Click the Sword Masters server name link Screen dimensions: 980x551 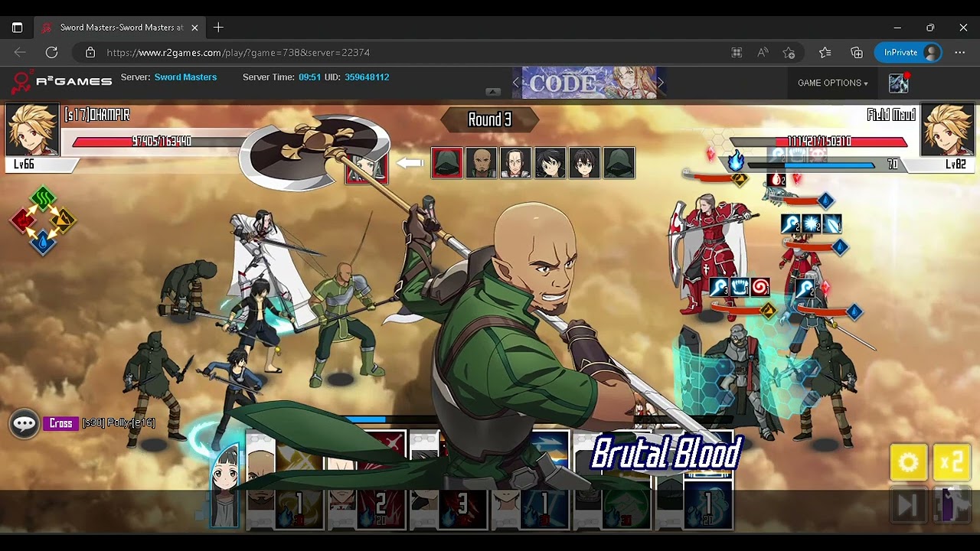(185, 77)
